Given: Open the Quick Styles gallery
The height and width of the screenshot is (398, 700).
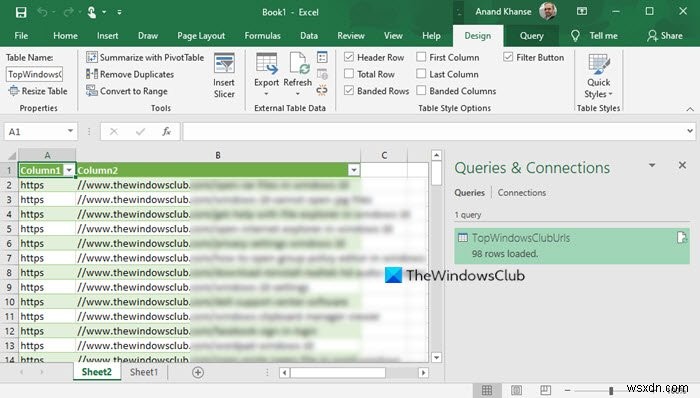Looking at the screenshot, I should pos(599,75).
